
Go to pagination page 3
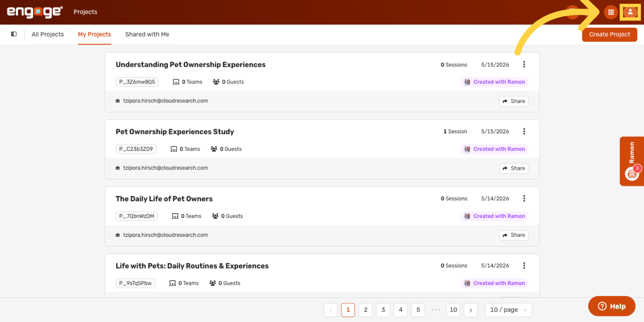click(383, 310)
